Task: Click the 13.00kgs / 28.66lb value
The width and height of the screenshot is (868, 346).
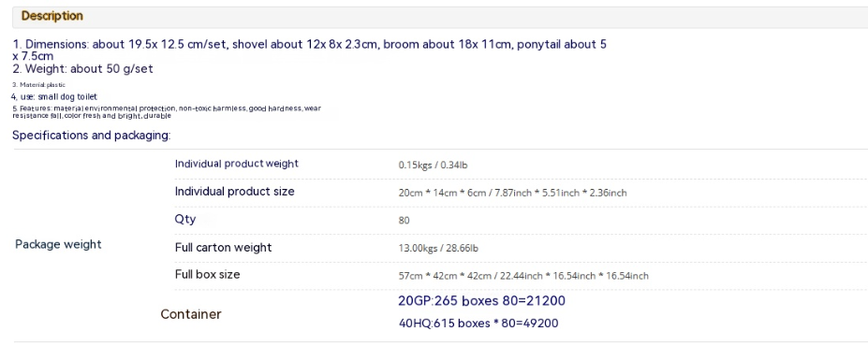Action: point(438,248)
